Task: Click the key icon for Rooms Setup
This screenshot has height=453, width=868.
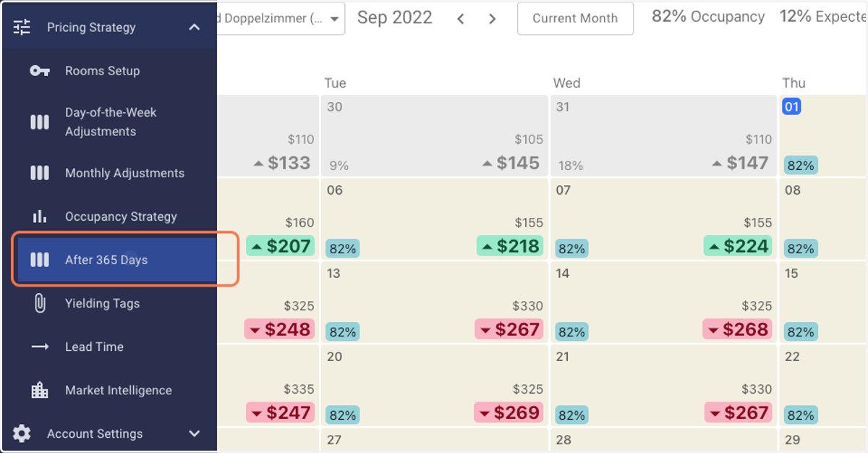Action: [x=40, y=71]
